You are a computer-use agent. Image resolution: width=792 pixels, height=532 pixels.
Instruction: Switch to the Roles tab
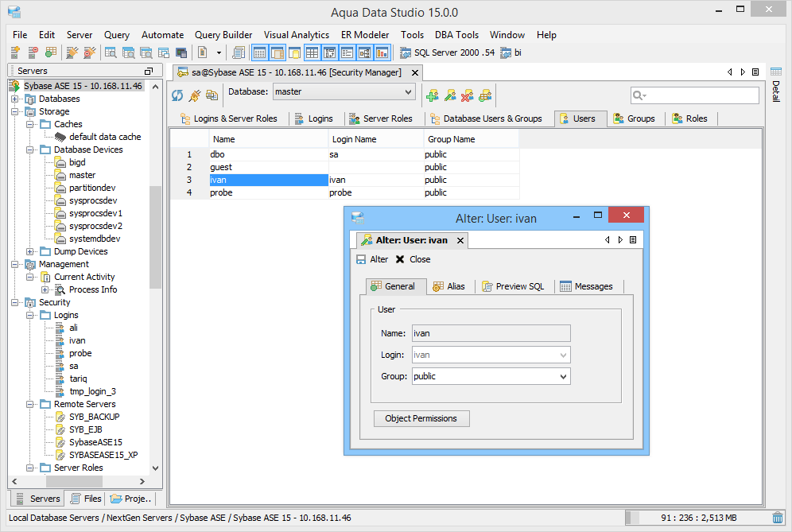[689, 118]
